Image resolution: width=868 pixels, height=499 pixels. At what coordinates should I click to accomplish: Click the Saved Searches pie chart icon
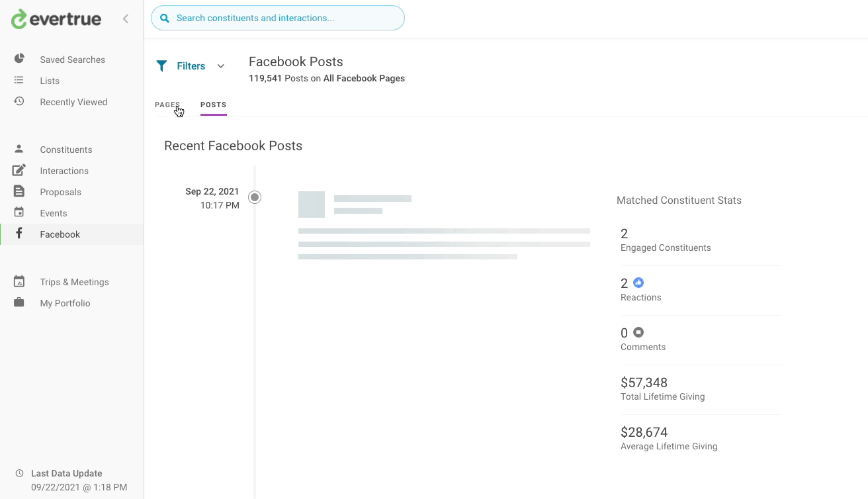[19, 59]
